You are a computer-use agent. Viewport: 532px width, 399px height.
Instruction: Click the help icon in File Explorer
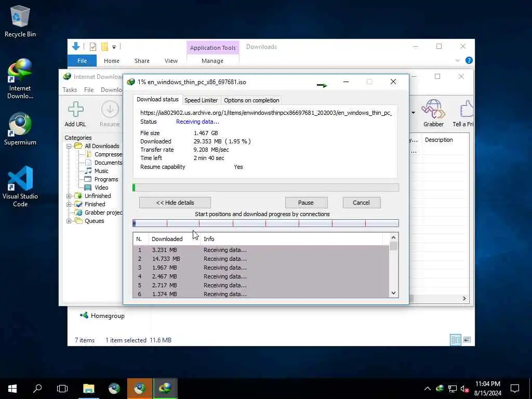469,60
